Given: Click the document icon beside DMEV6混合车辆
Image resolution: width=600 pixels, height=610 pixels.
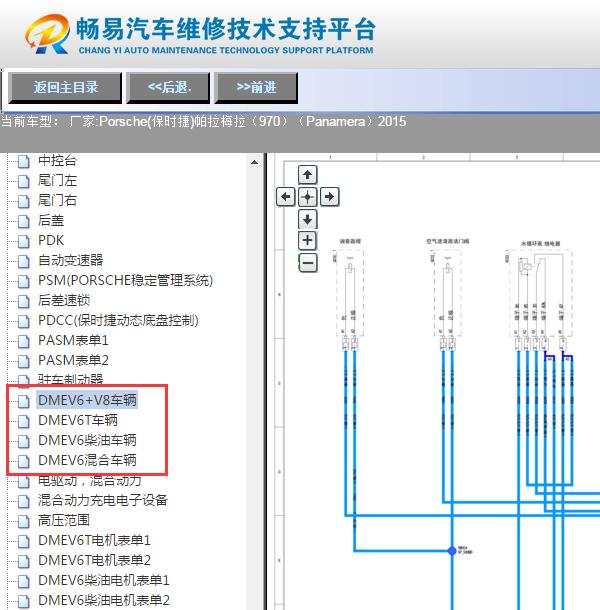Looking at the screenshot, I should (24, 461).
